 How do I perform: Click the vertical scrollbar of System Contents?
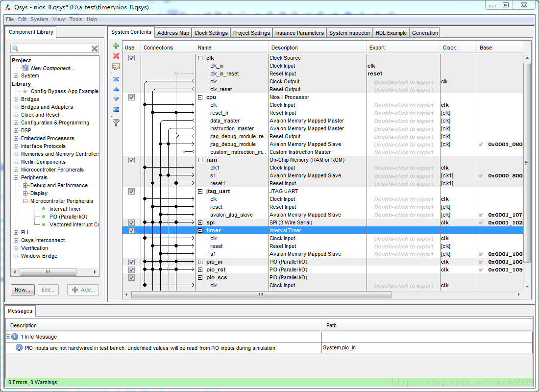pyautogui.click(x=527, y=162)
